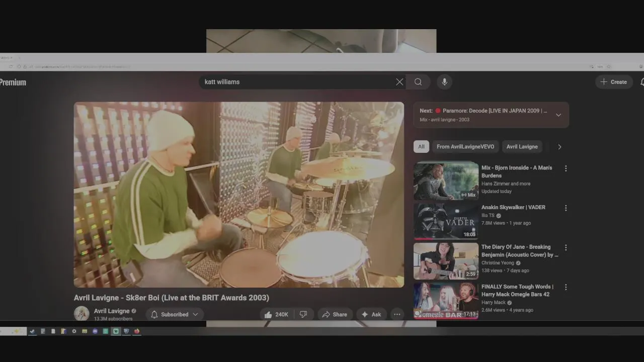Click the magnifier search button
Screen dimensions: 644x362
click(x=418, y=82)
